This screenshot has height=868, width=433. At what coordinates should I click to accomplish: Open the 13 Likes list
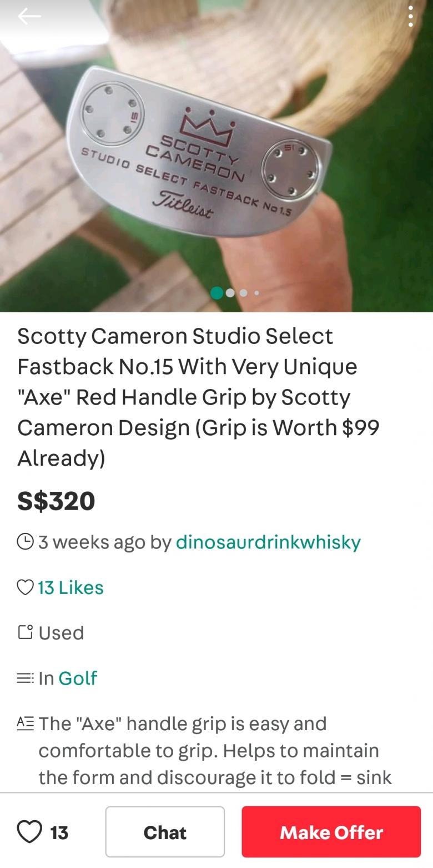pos(71,587)
